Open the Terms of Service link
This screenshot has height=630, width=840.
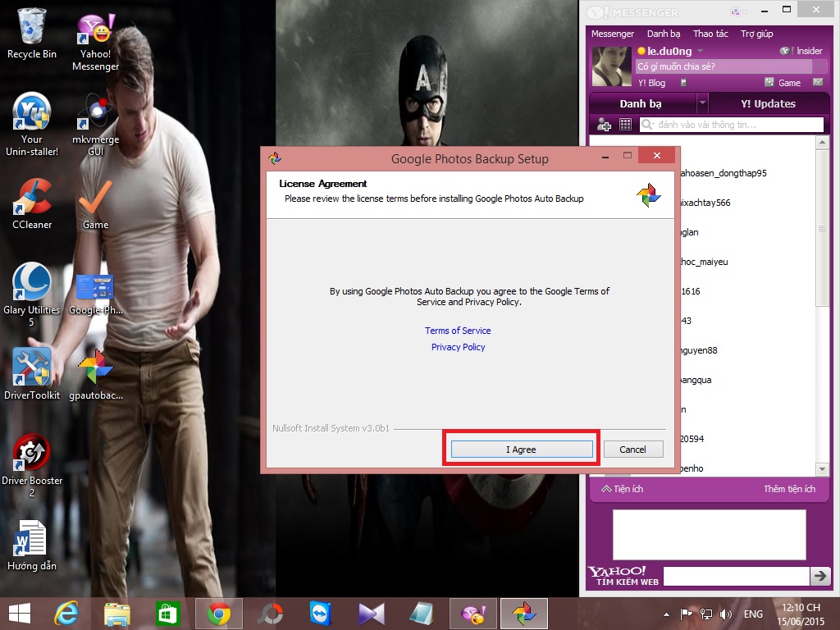point(458,331)
